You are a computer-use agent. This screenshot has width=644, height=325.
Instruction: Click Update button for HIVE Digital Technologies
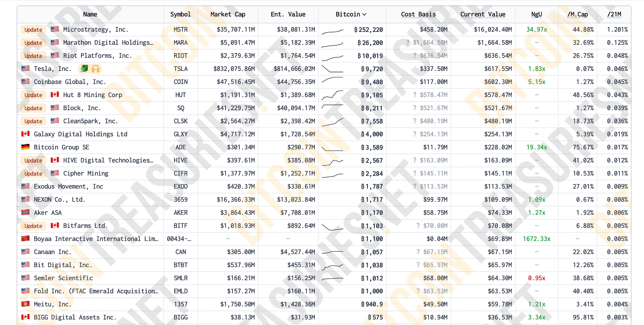(33, 160)
